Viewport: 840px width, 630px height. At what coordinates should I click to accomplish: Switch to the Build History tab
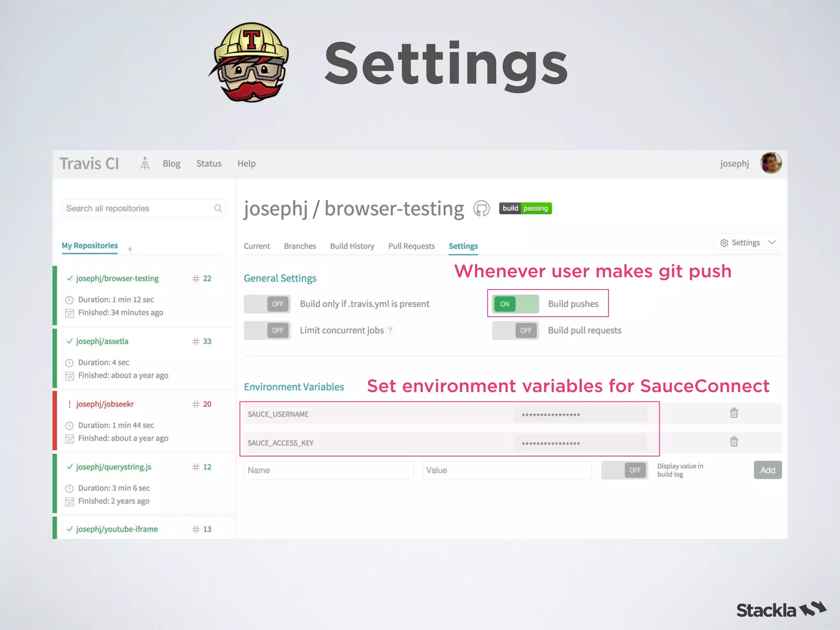pos(352,246)
